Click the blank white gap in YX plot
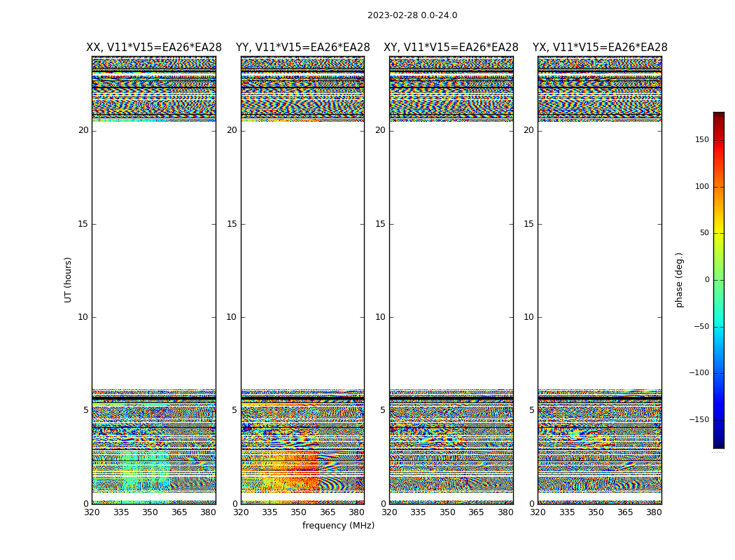 point(600,252)
